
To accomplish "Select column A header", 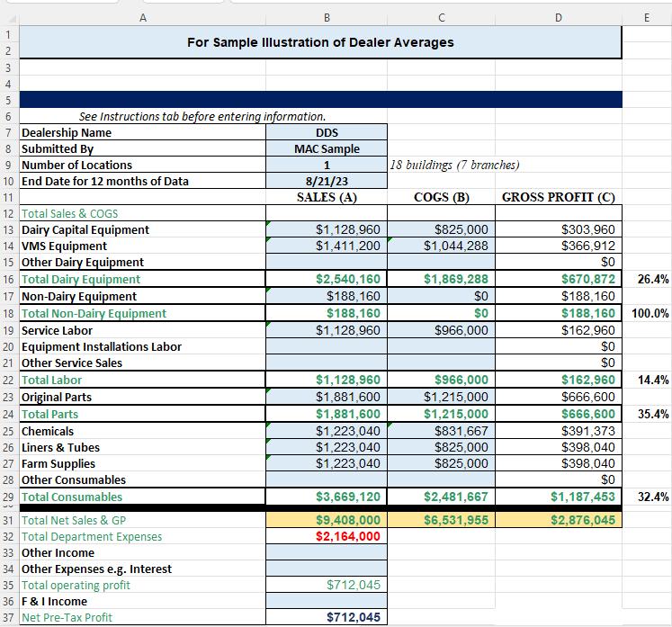I will (x=143, y=18).
